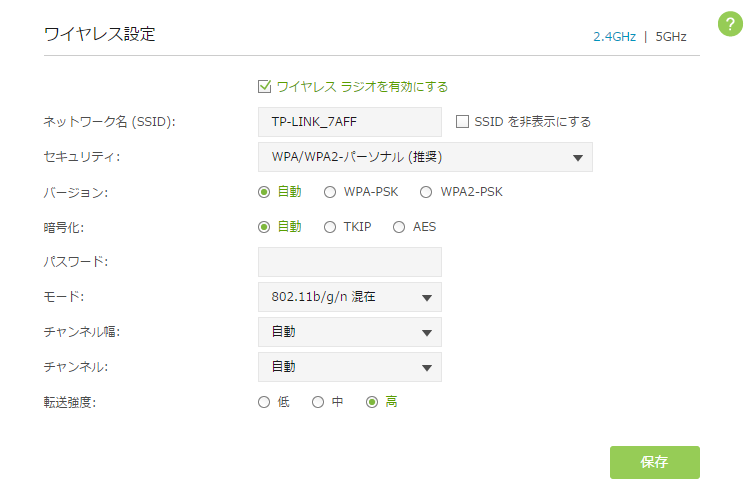Switch to the 5GHz tab
This screenshot has height=496, width=748.
pos(671,36)
